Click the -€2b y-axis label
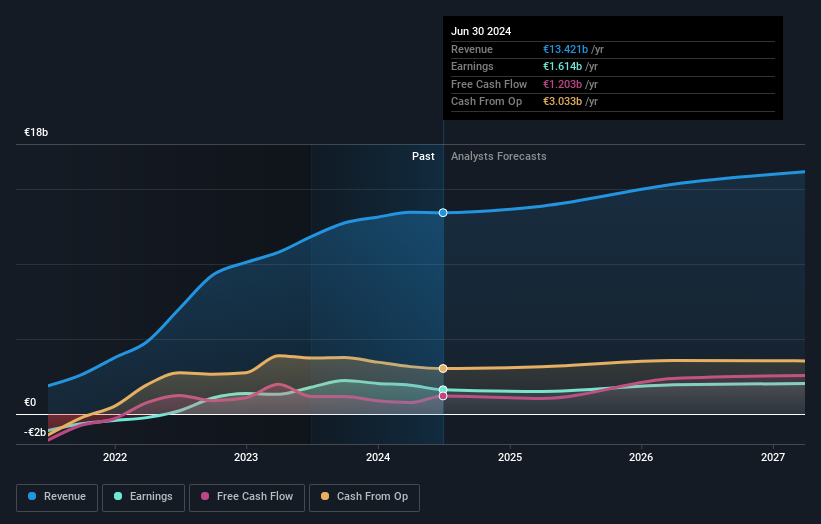 click(x=35, y=432)
